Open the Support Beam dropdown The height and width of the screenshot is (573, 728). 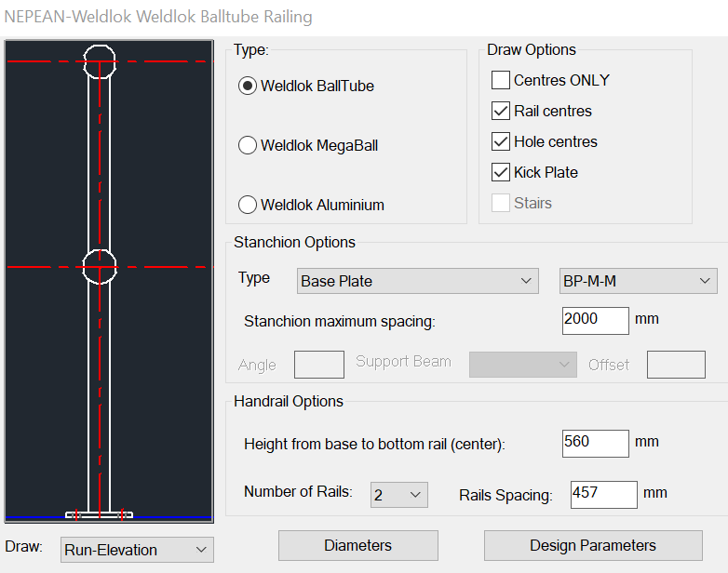(523, 365)
